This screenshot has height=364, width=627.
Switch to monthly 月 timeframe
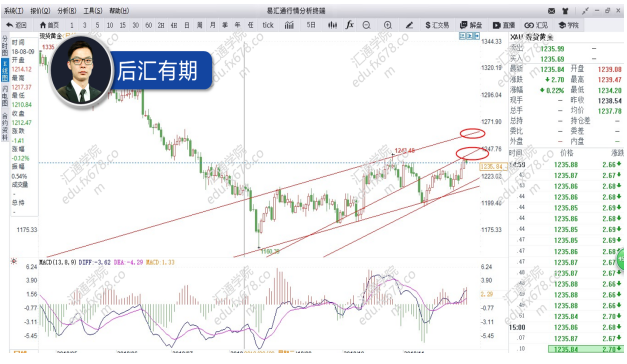point(213,25)
